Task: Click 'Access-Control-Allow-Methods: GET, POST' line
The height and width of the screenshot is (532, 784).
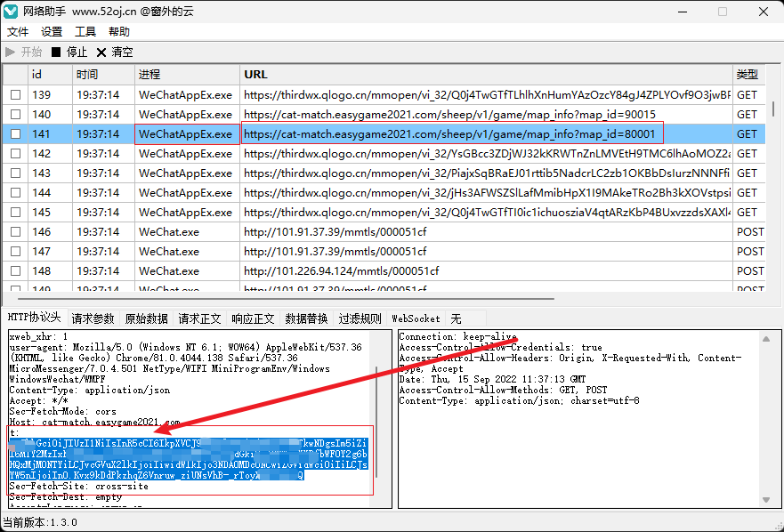Action: 503,390
